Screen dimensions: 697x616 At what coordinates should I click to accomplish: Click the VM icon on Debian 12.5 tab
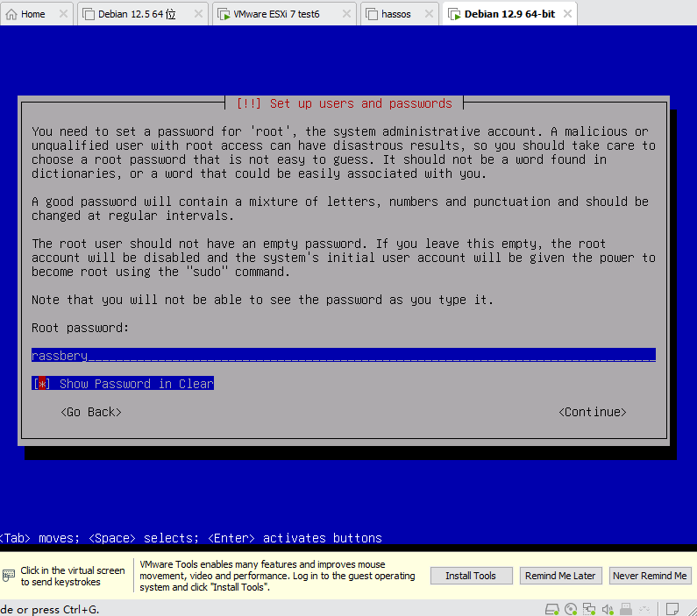tap(89, 14)
